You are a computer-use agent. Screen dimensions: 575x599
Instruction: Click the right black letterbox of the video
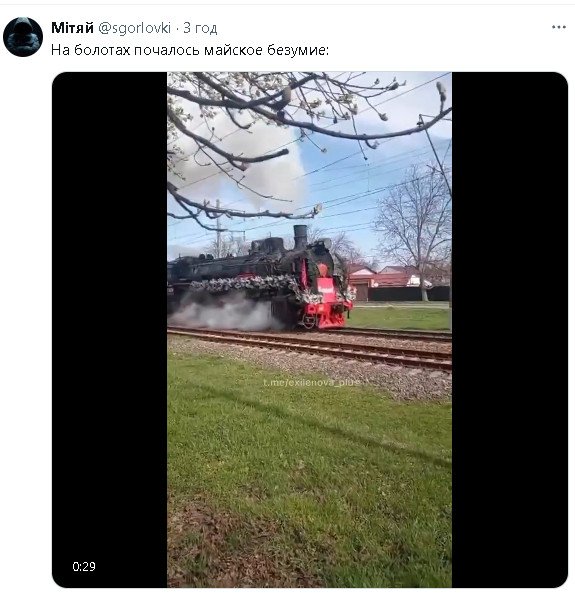point(510,329)
